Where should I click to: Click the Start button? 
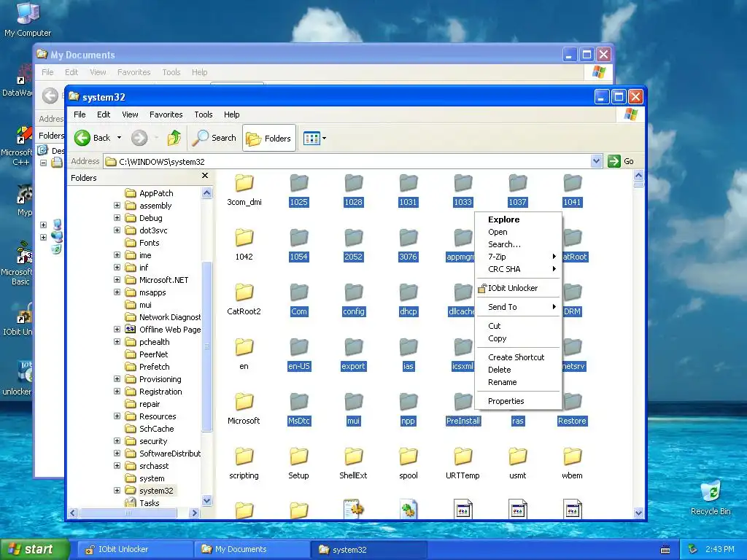tap(35, 550)
